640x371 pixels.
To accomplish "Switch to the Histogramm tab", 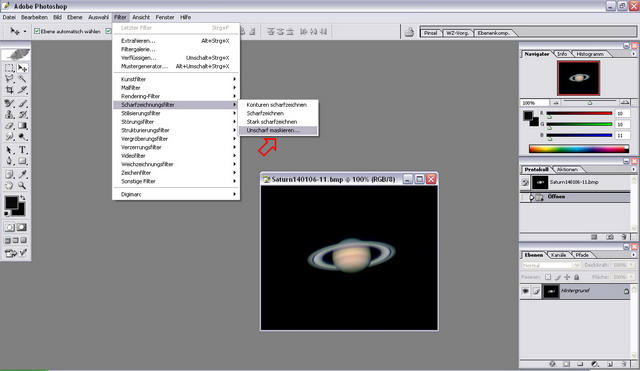I will tap(590, 54).
